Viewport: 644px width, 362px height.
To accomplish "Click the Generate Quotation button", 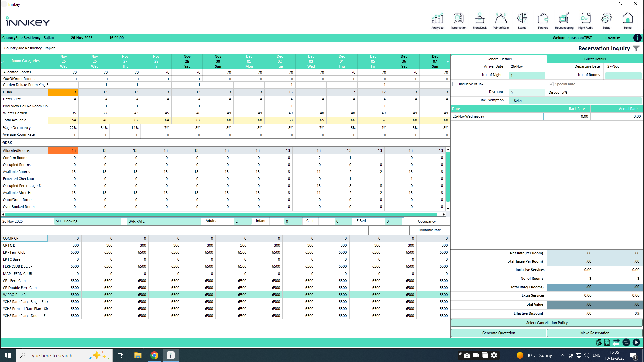I will click(x=499, y=333).
